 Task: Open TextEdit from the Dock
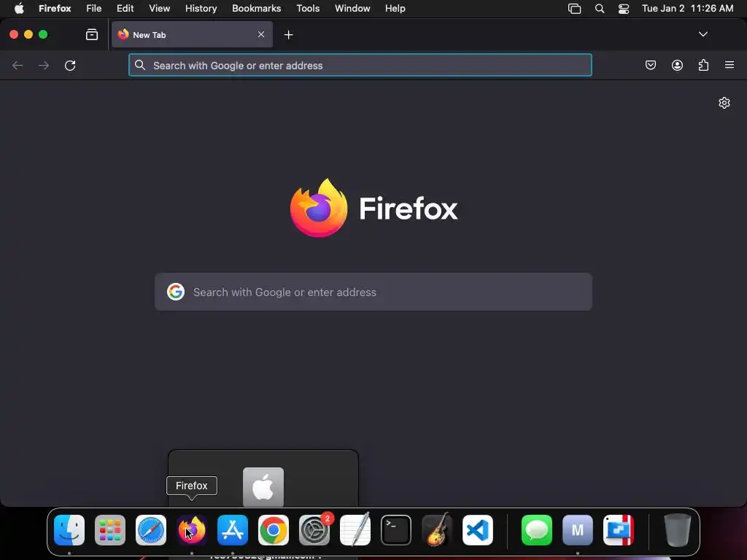(355, 530)
